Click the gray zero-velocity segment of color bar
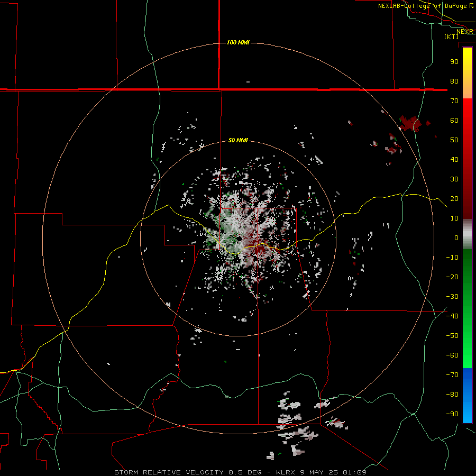Image resolution: width=476 pixels, height=476 pixels. pyautogui.click(x=467, y=234)
